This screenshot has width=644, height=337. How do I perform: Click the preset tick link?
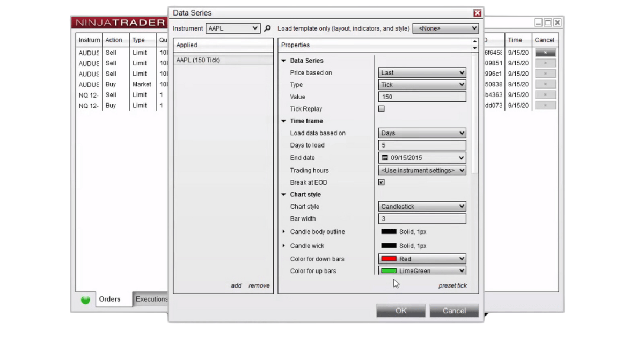click(452, 286)
